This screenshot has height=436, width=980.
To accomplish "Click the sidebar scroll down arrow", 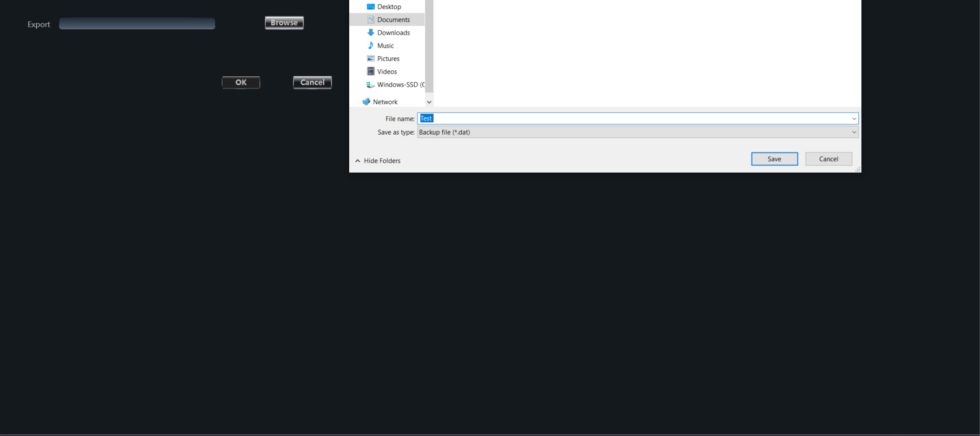I will (x=429, y=102).
